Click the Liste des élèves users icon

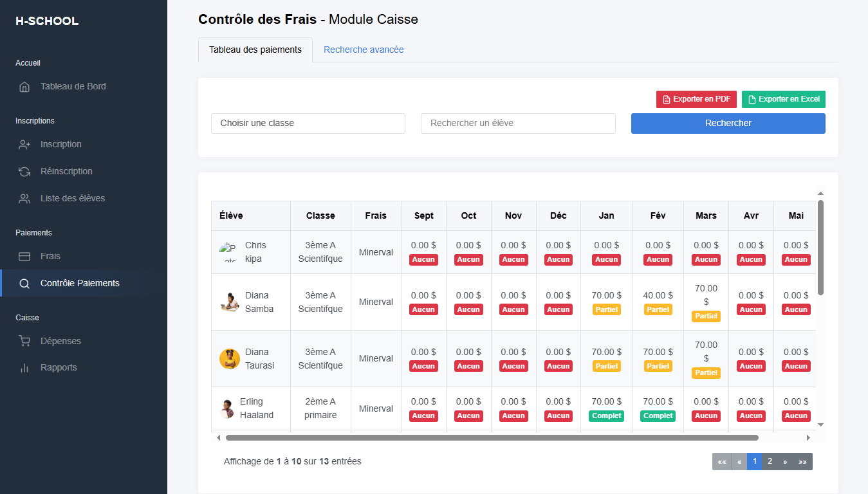click(24, 199)
